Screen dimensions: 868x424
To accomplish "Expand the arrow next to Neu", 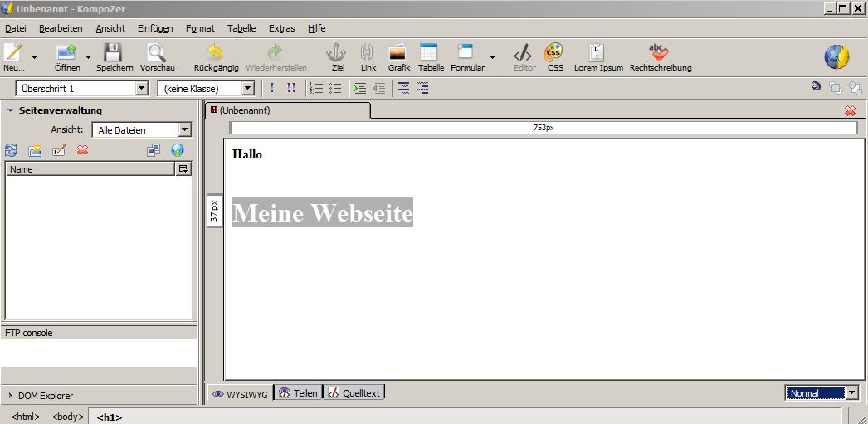I will (34, 57).
